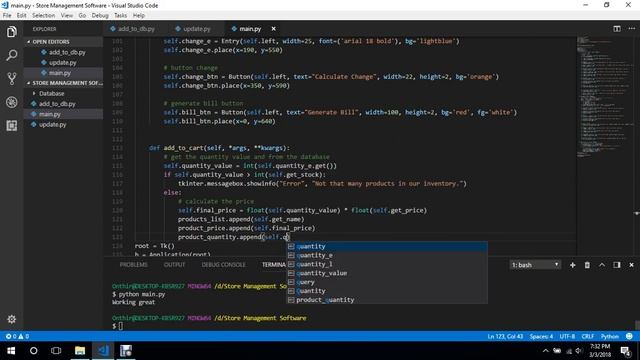640x360 pixels.
Task: Select add_to_db.py in Open Editors
Action: (x=63, y=52)
